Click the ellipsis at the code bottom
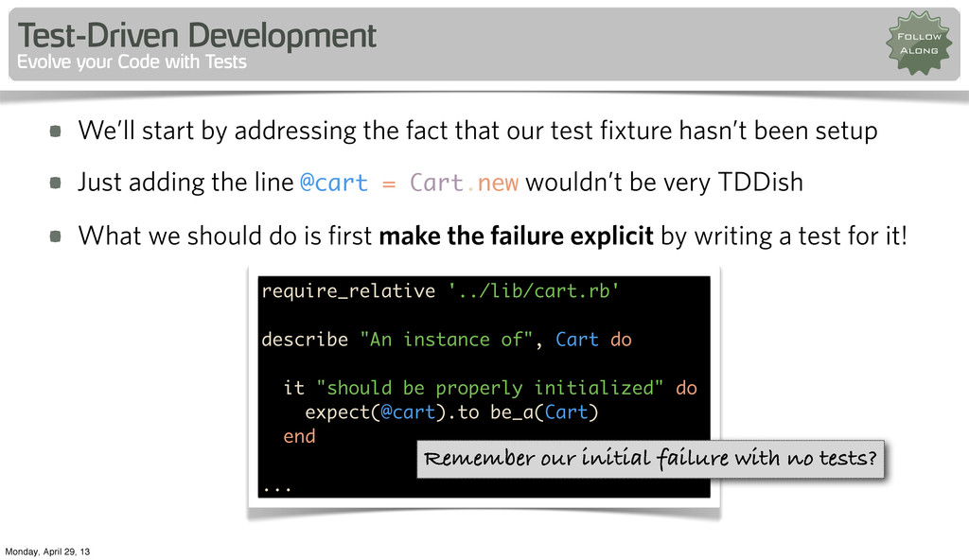Viewport: 969px width, 560px height. 277,489
